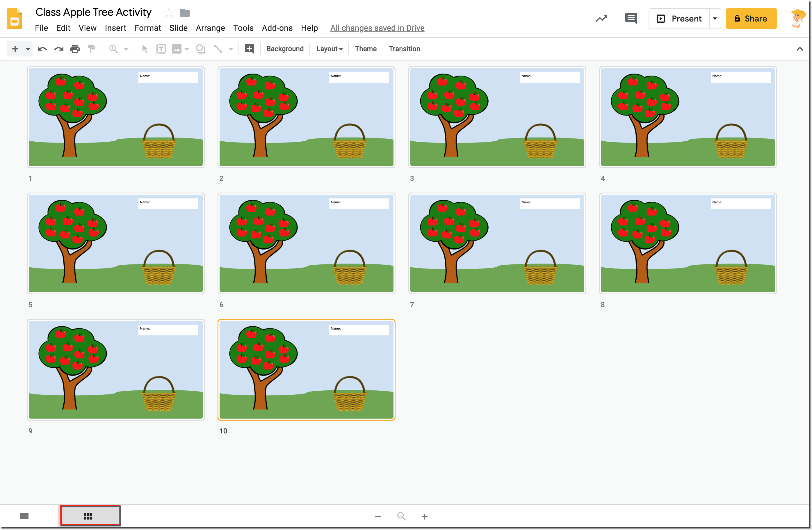Open the Add-ons menu
812x530 pixels.
pyautogui.click(x=277, y=28)
